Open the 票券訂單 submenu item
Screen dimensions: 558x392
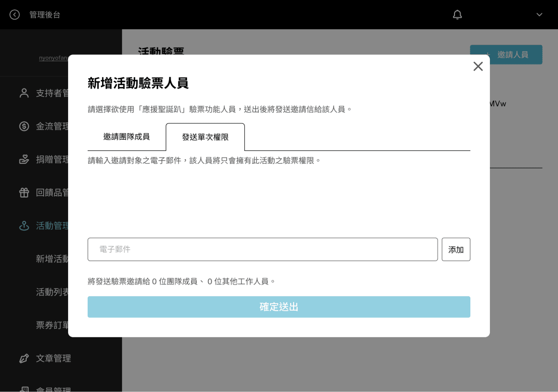pos(52,325)
